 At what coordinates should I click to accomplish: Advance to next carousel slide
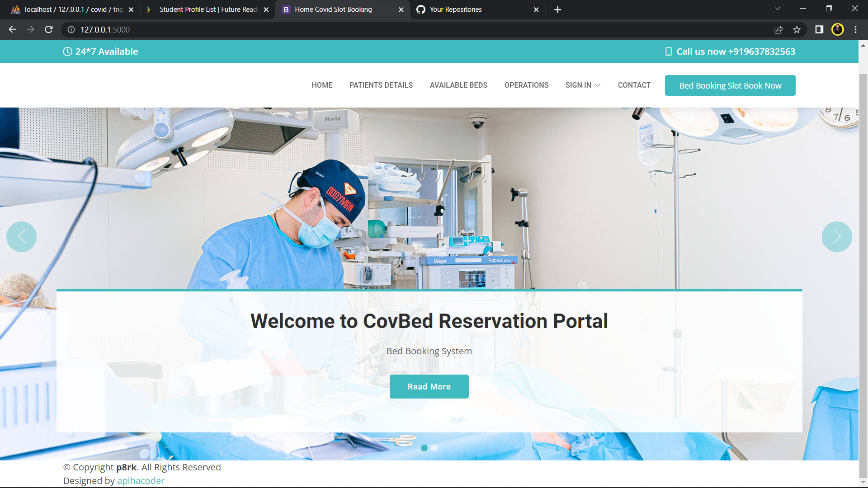[837, 237]
